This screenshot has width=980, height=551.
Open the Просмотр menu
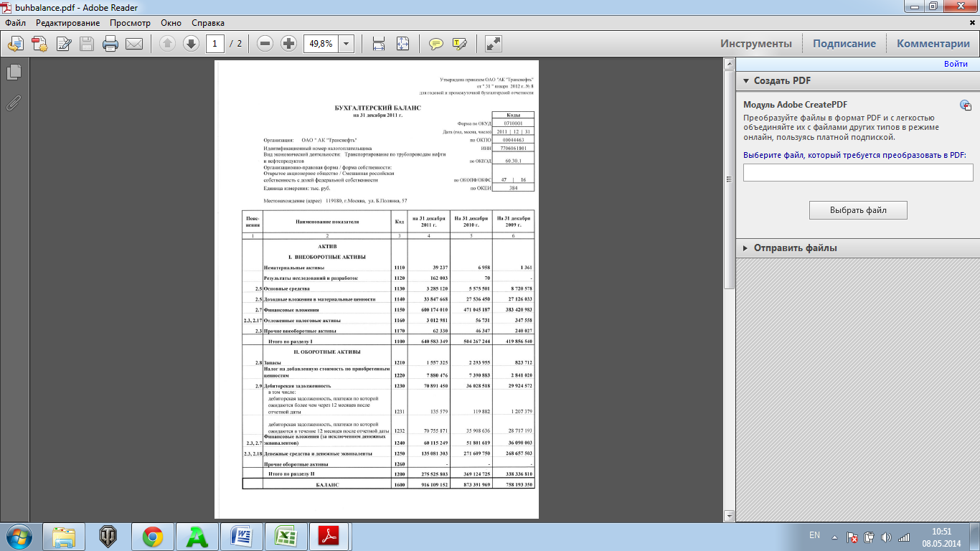click(x=130, y=23)
